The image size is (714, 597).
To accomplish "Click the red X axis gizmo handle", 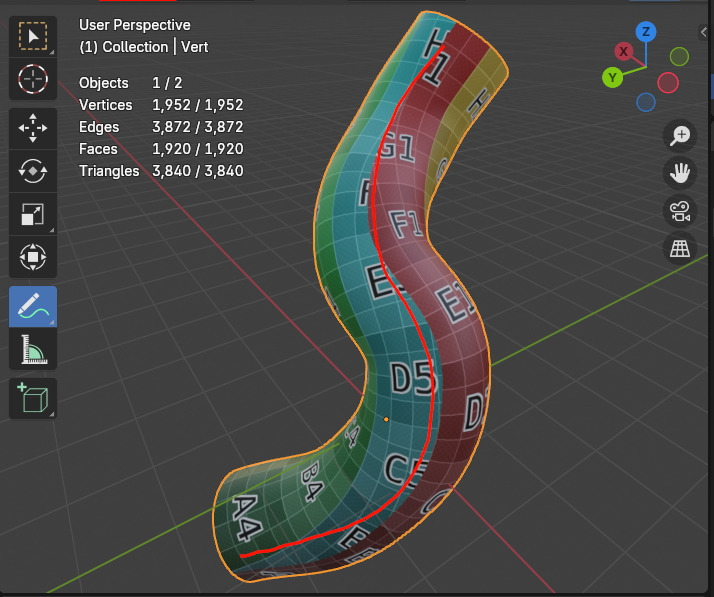I will tap(624, 51).
